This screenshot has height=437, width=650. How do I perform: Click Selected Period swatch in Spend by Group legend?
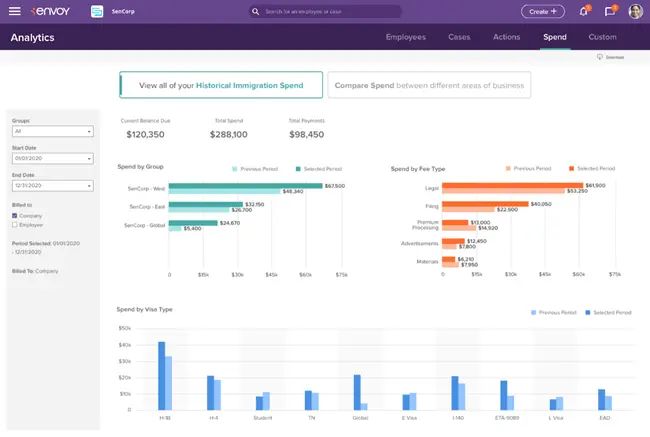coord(298,168)
